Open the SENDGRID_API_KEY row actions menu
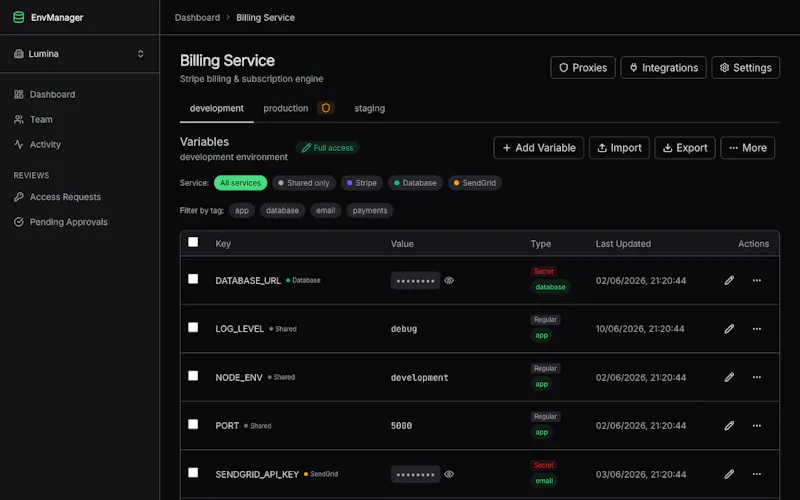The image size is (800, 500). coord(757,474)
